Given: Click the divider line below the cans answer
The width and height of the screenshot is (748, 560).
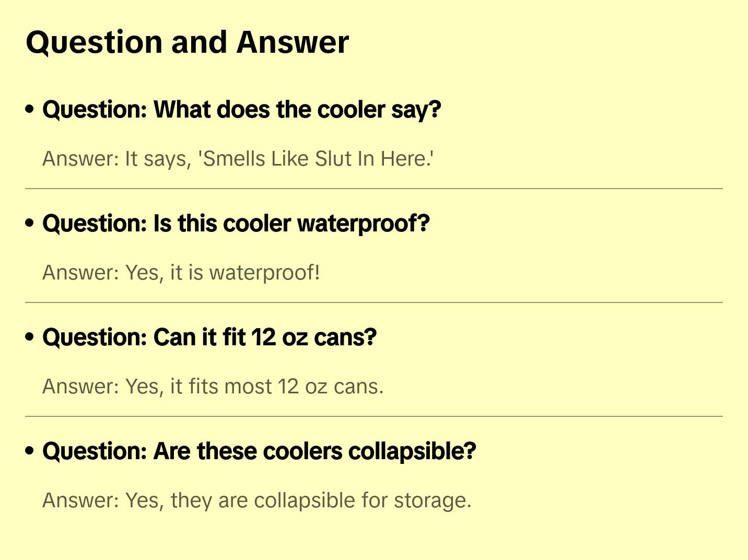Looking at the screenshot, I should [373, 416].
